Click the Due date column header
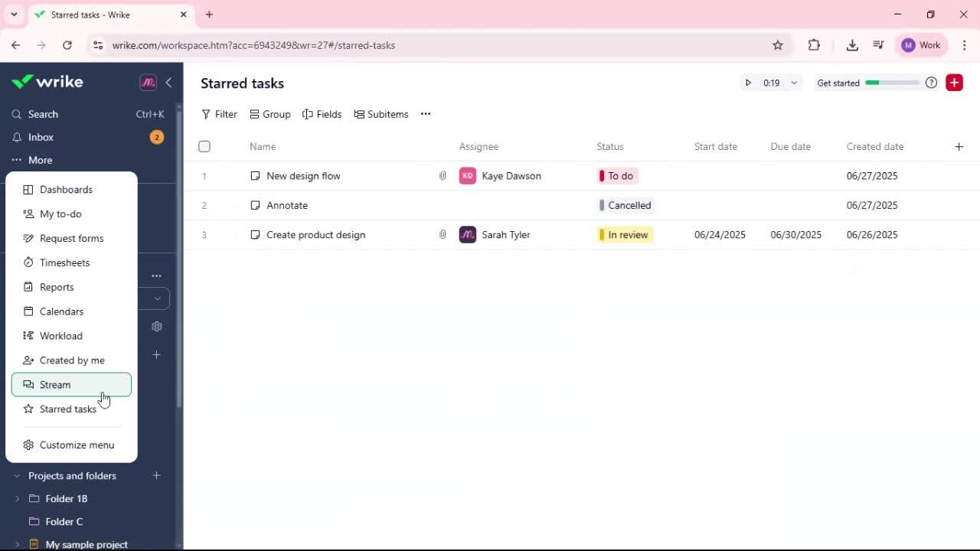The height and width of the screenshot is (551, 980). click(790, 146)
